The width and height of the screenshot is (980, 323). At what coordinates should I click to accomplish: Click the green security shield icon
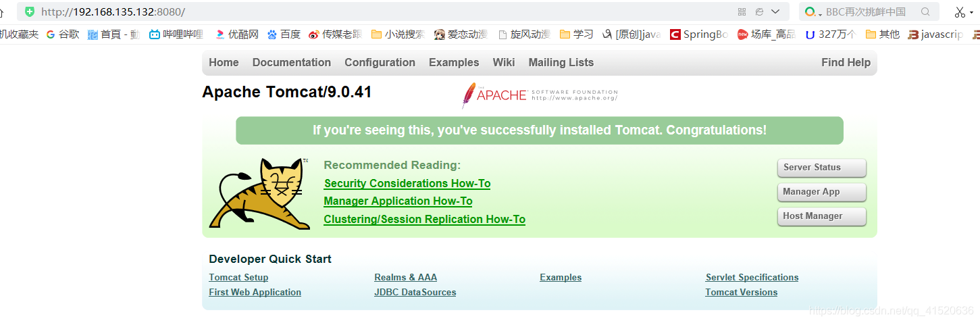click(x=29, y=11)
